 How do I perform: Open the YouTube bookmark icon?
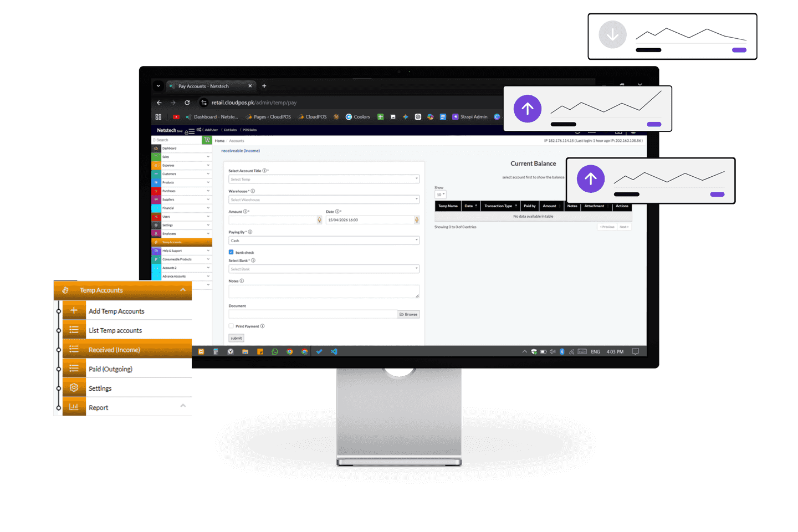176,117
